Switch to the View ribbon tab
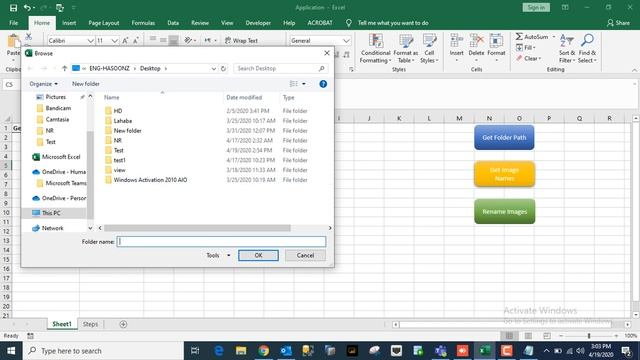This screenshot has width=640, height=360. pos(227,23)
